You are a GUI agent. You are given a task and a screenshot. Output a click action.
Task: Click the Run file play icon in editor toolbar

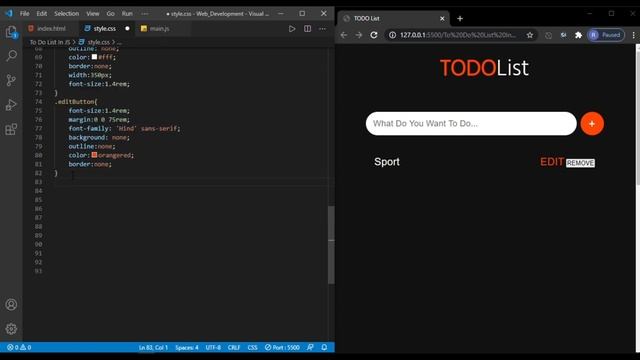[x=292, y=29]
